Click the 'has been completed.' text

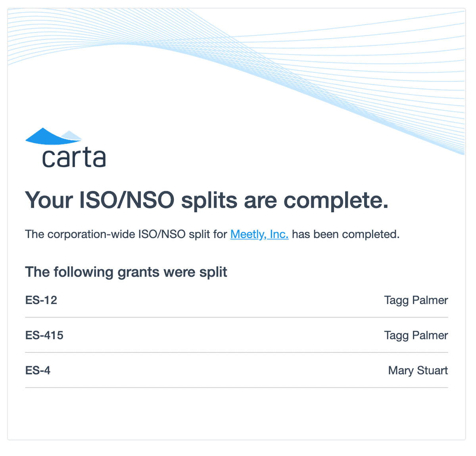click(345, 234)
